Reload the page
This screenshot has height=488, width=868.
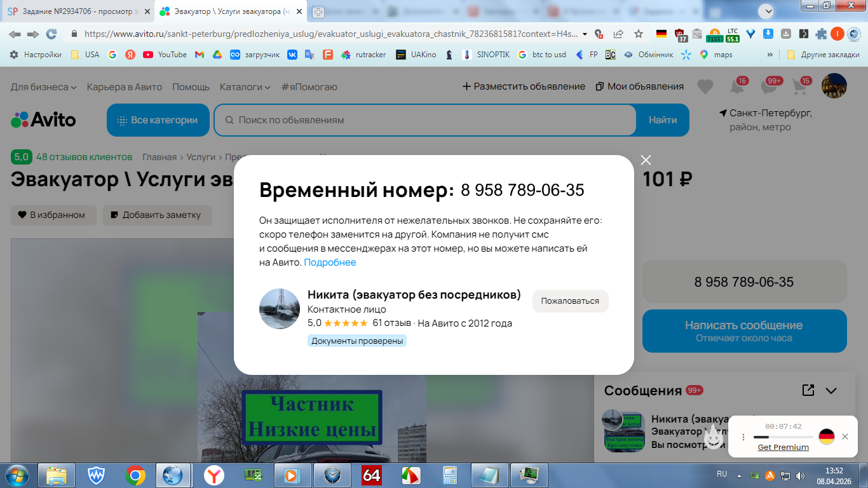point(51,34)
